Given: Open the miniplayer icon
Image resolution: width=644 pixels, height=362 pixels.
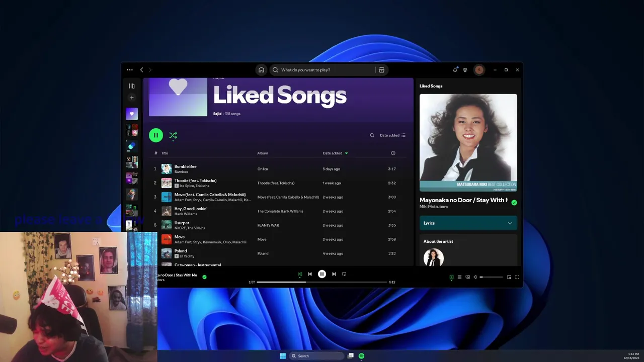Looking at the screenshot, I should click(509, 277).
